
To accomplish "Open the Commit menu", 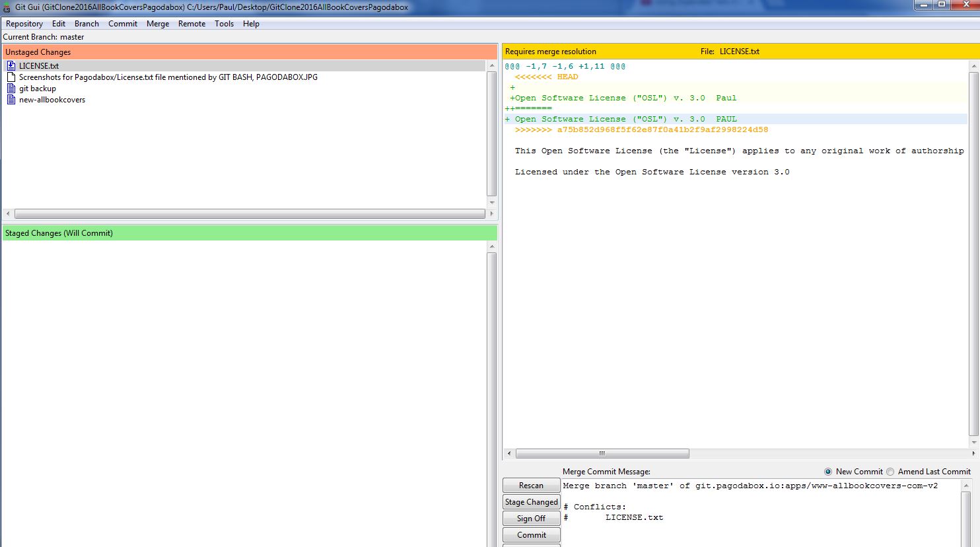I will 123,24.
